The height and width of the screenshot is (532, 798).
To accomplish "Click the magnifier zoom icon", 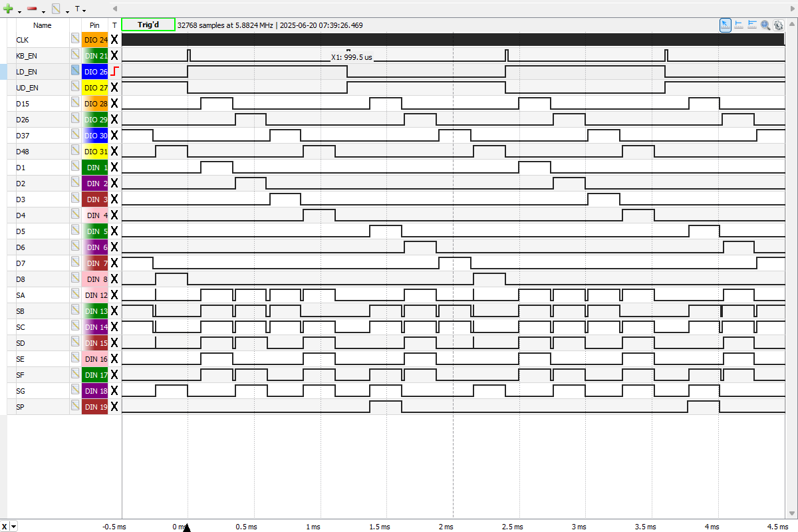I will 765,25.
